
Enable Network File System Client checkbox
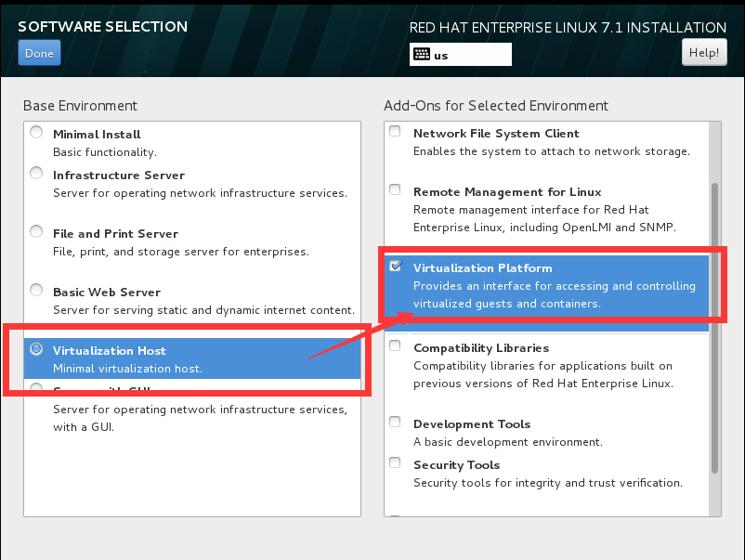tap(395, 131)
